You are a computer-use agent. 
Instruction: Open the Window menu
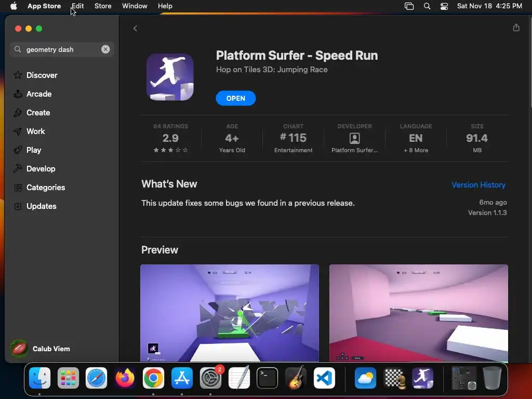(135, 6)
